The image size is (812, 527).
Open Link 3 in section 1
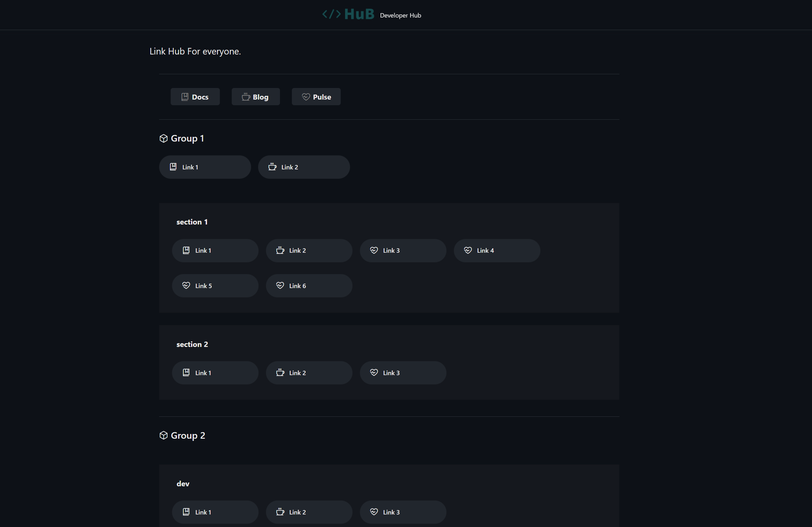click(403, 251)
